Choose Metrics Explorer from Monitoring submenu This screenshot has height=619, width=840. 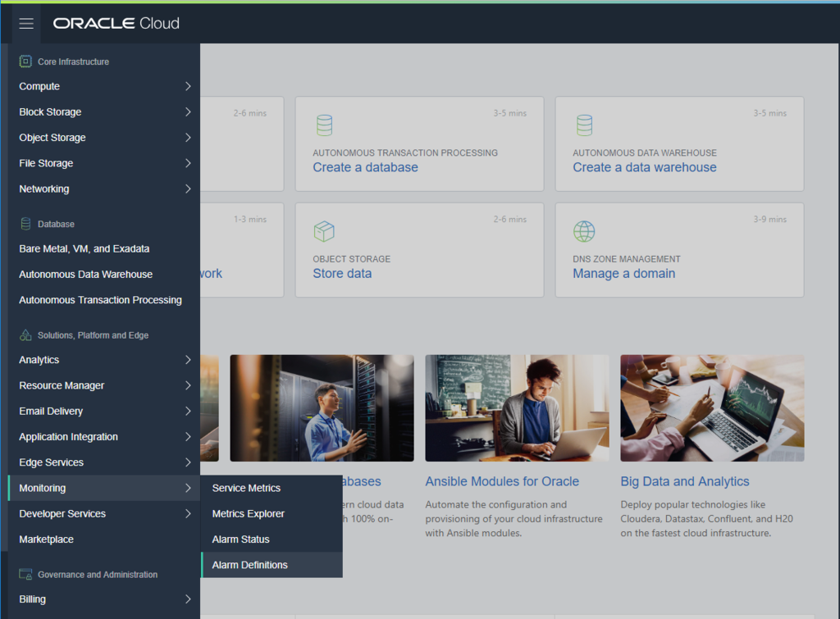272,514
